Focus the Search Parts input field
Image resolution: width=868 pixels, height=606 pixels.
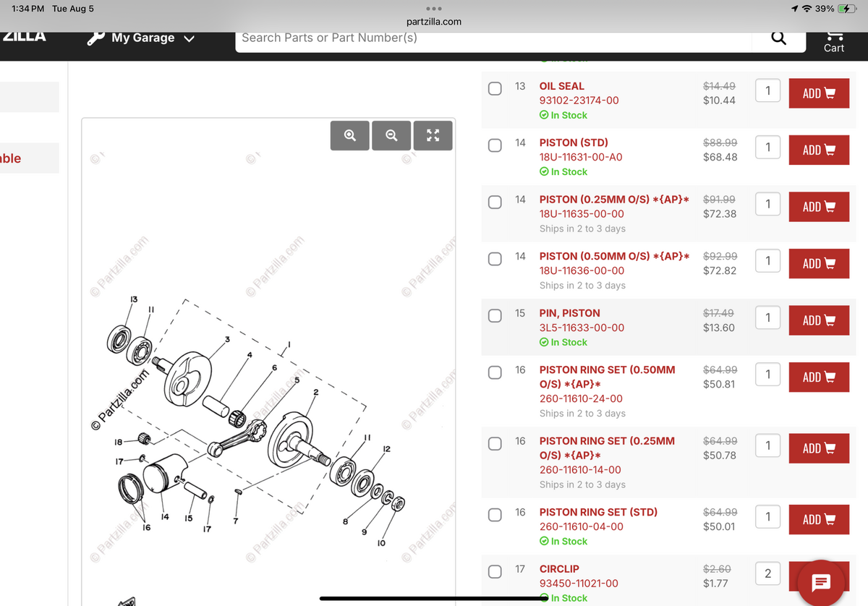[499, 38]
